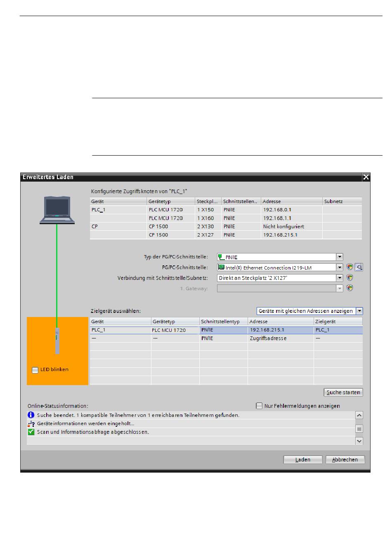The height and width of the screenshot is (537, 392).
Task: Click the Schnittstellentyp column header
Action: pyautogui.click(x=224, y=322)
